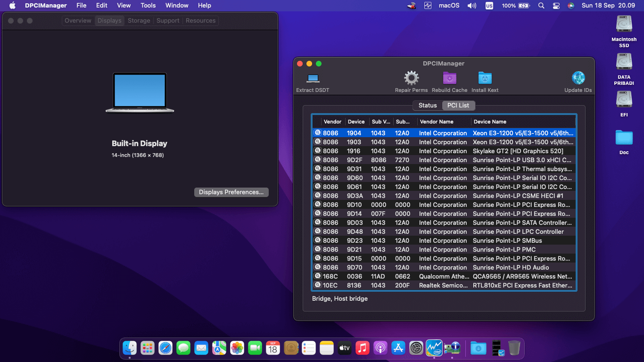The height and width of the screenshot is (362, 644).
Task: Click the Rebuild Cache folder icon
Action: click(x=449, y=78)
